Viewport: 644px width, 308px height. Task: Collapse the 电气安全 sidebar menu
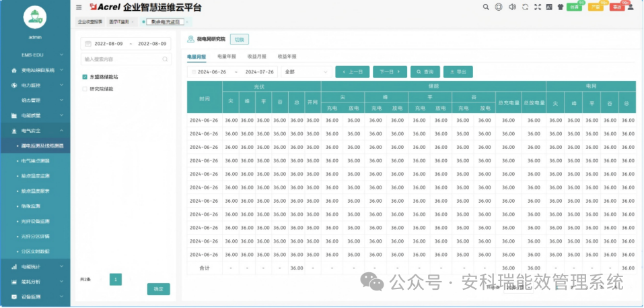[35, 131]
